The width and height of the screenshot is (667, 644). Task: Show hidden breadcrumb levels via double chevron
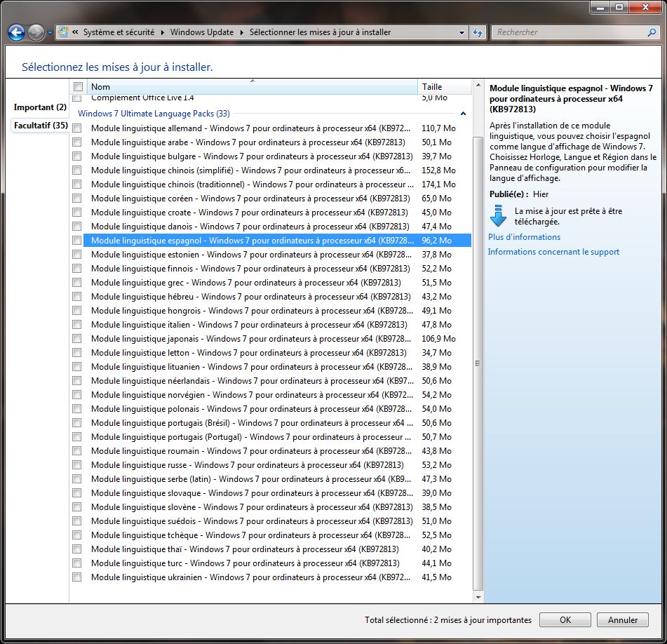coord(75,32)
